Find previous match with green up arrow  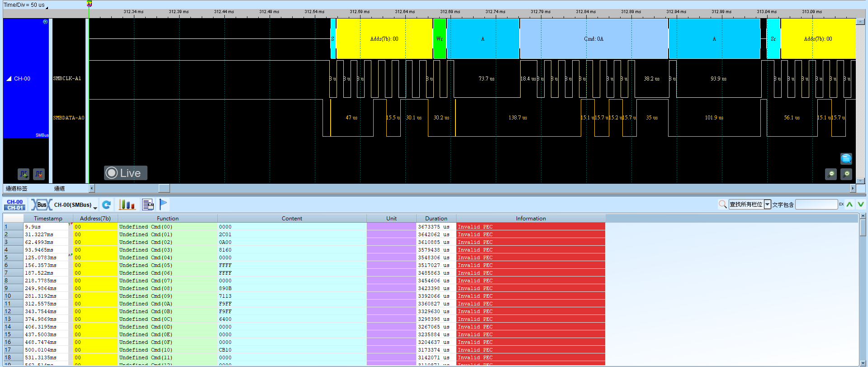850,205
